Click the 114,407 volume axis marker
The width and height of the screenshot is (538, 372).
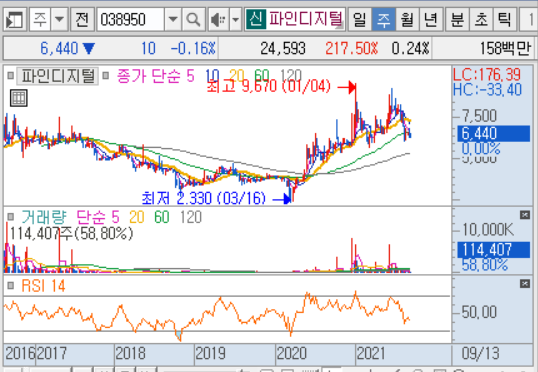(x=493, y=249)
